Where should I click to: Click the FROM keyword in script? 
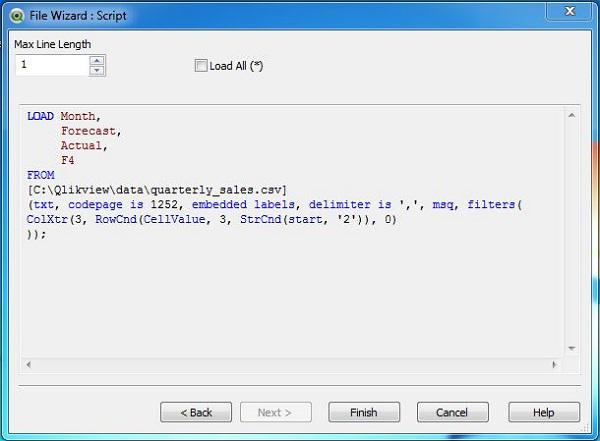41,175
